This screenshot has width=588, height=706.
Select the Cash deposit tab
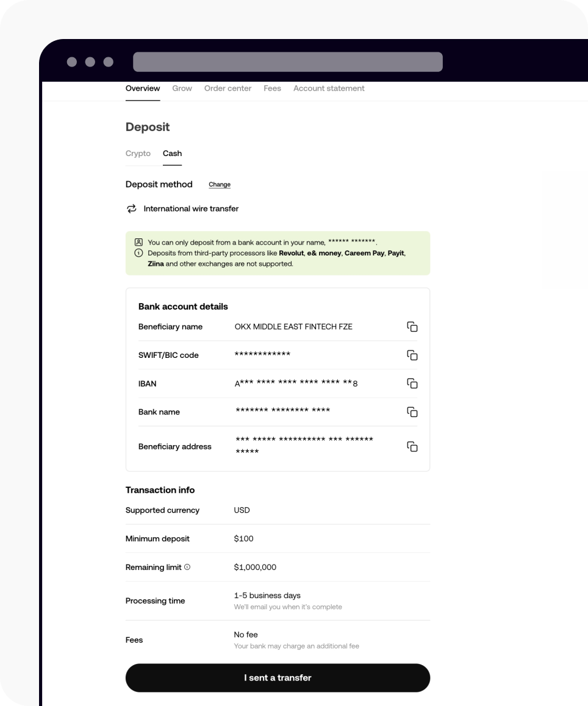click(172, 154)
